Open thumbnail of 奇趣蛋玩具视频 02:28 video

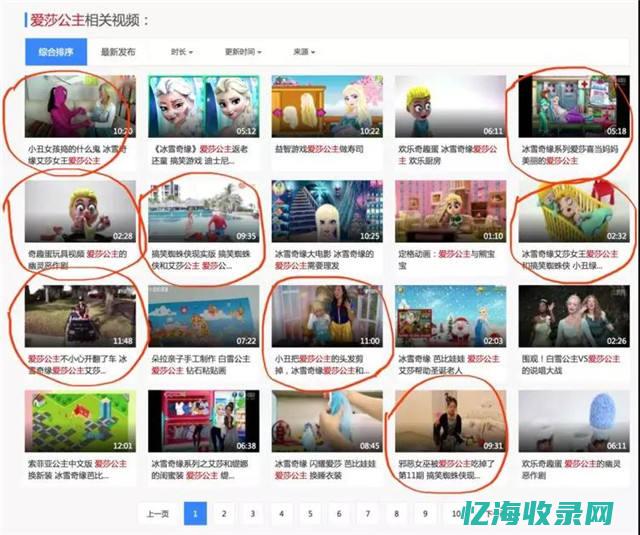pos(80,211)
